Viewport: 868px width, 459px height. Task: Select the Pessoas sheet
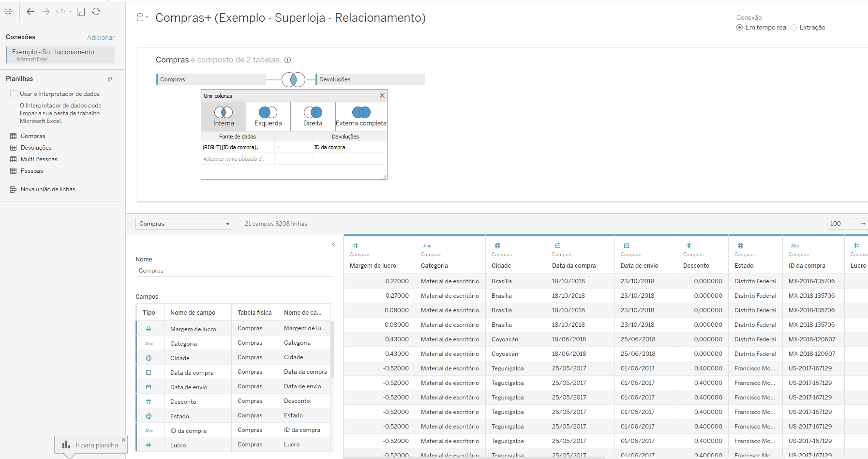(x=31, y=171)
